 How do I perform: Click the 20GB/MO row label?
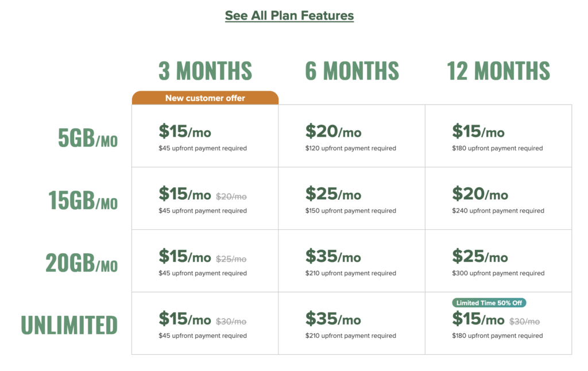[82, 262]
